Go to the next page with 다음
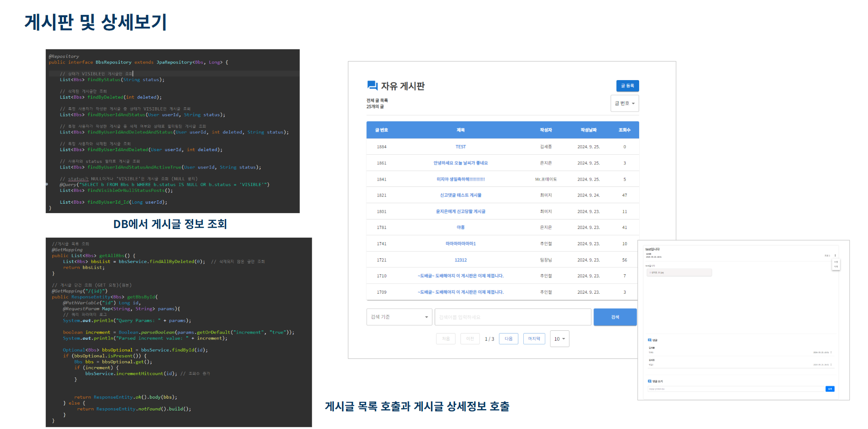 [x=508, y=339]
